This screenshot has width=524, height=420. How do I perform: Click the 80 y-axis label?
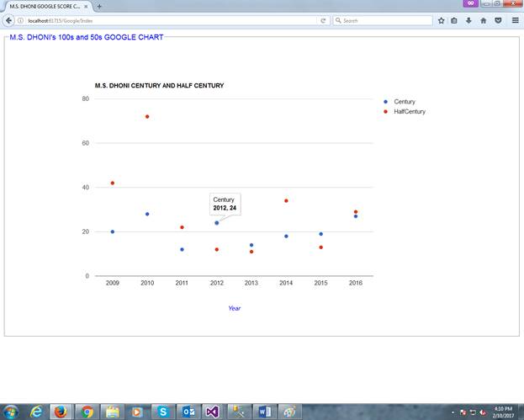86,98
